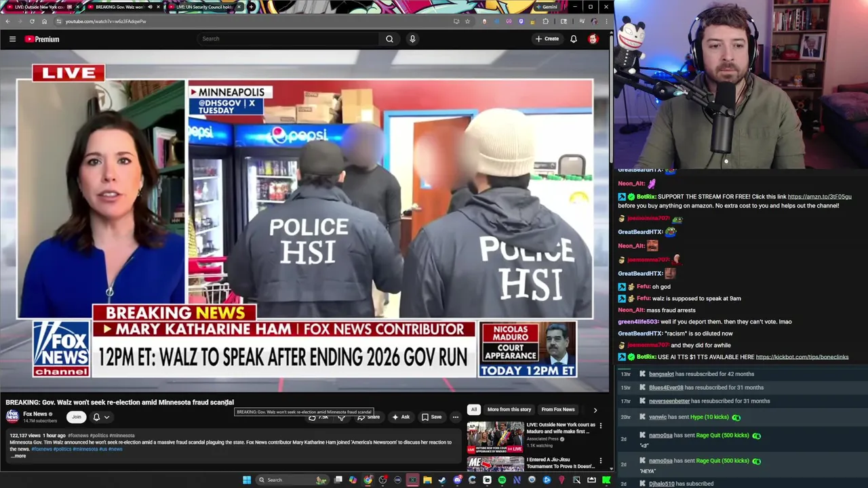Image resolution: width=868 pixels, height=488 pixels.
Task: Go back with the browser back arrow
Action: coord(7,21)
